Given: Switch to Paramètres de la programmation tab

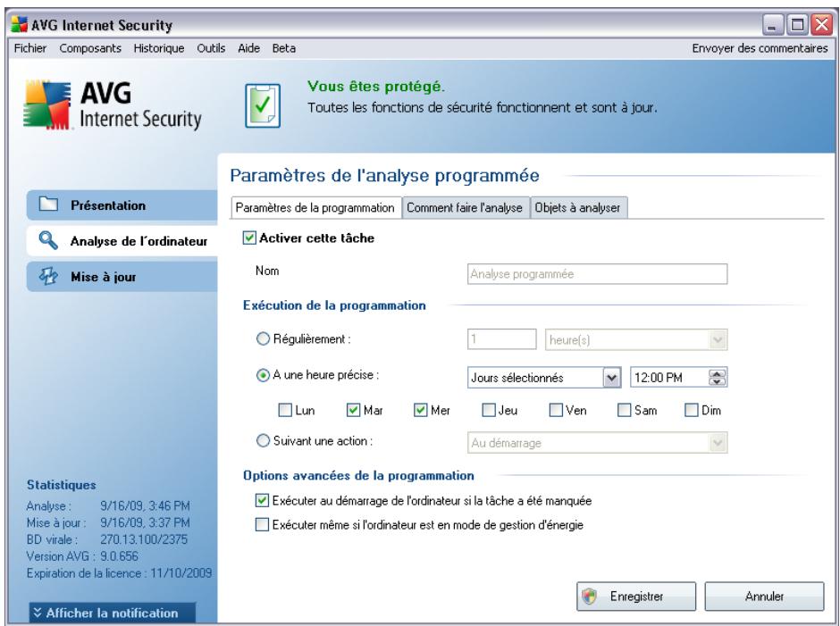Looking at the screenshot, I should coord(315,208).
